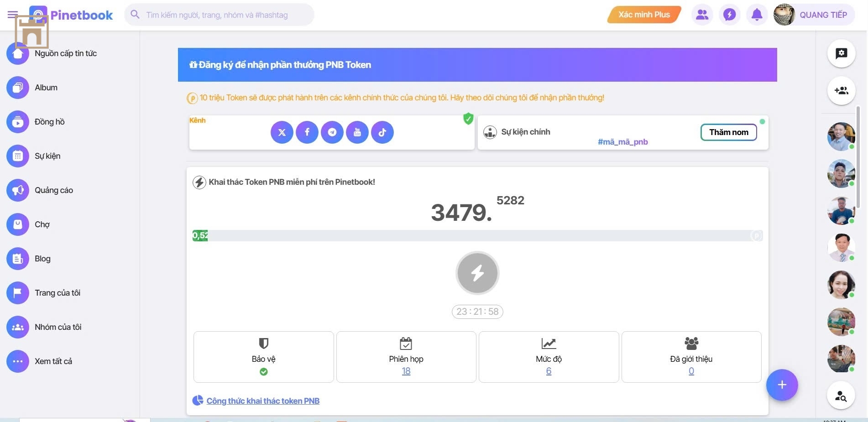
Task: Click the search field for people and hashtags
Action: click(219, 15)
